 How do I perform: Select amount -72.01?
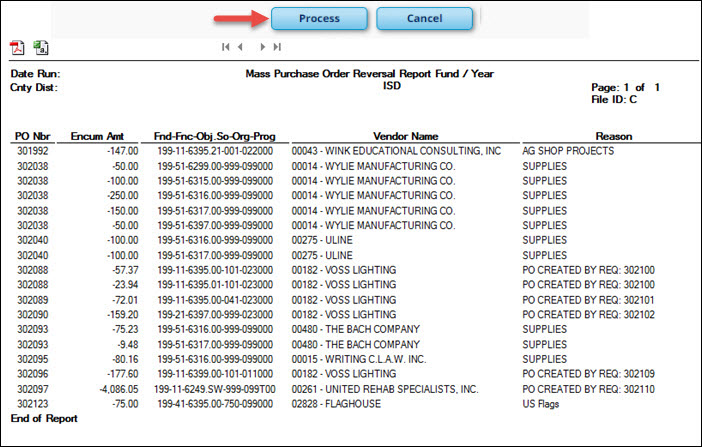point(125,300)
